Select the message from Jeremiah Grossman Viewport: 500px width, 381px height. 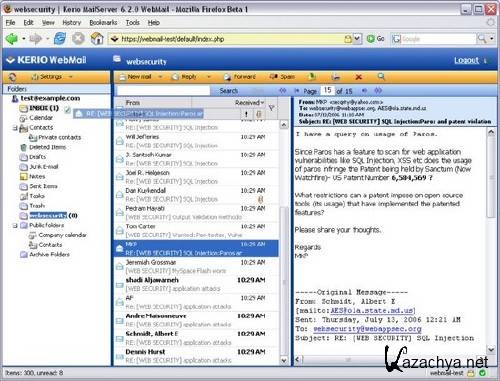pyautogui.click(x=197, y=267)
